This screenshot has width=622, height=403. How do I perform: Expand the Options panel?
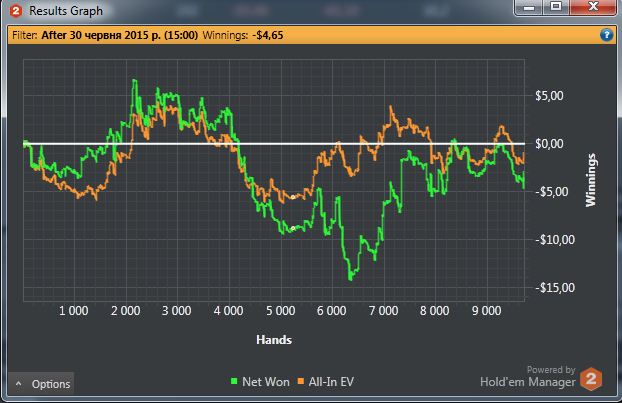[41, 384]
